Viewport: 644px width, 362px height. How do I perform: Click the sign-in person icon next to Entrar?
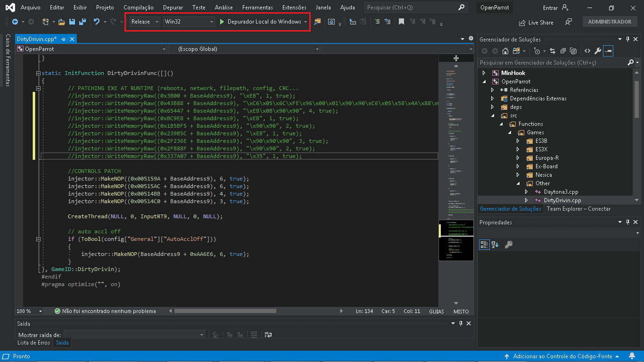565,8
